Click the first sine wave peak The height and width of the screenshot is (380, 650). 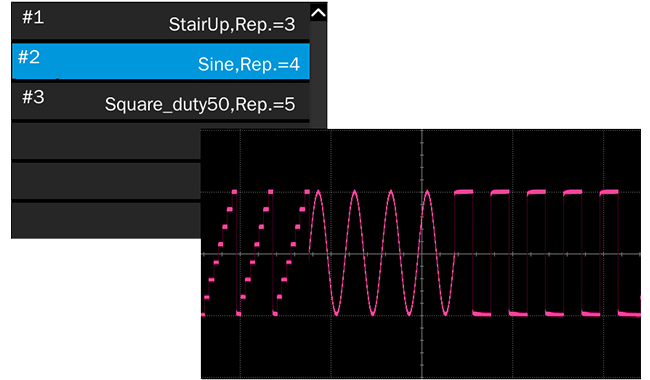tap(318, 192)
